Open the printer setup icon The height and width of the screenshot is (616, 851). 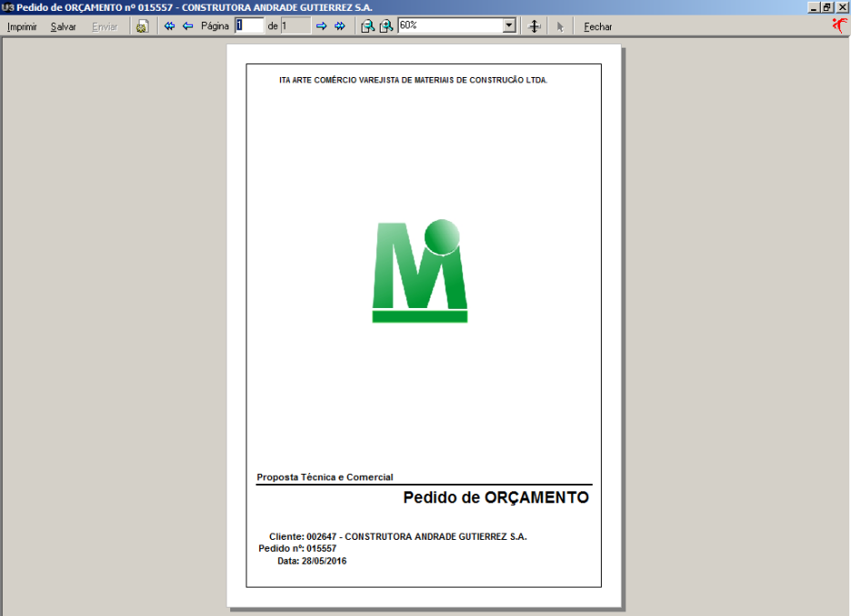[x=142, y=26]
